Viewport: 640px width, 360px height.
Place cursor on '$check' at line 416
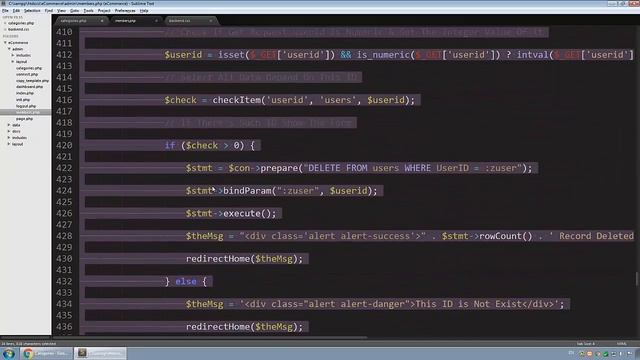(180, 100)
